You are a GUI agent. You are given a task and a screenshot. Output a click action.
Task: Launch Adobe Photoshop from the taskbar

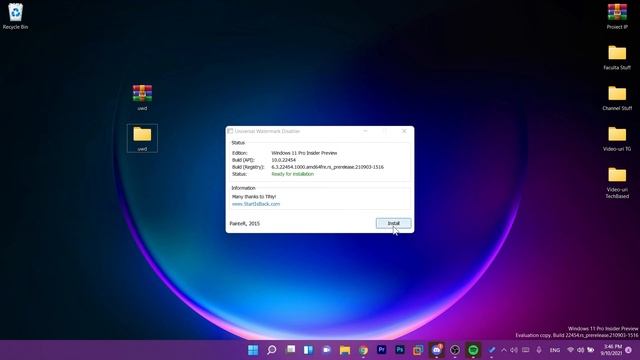tap(400, 350)
